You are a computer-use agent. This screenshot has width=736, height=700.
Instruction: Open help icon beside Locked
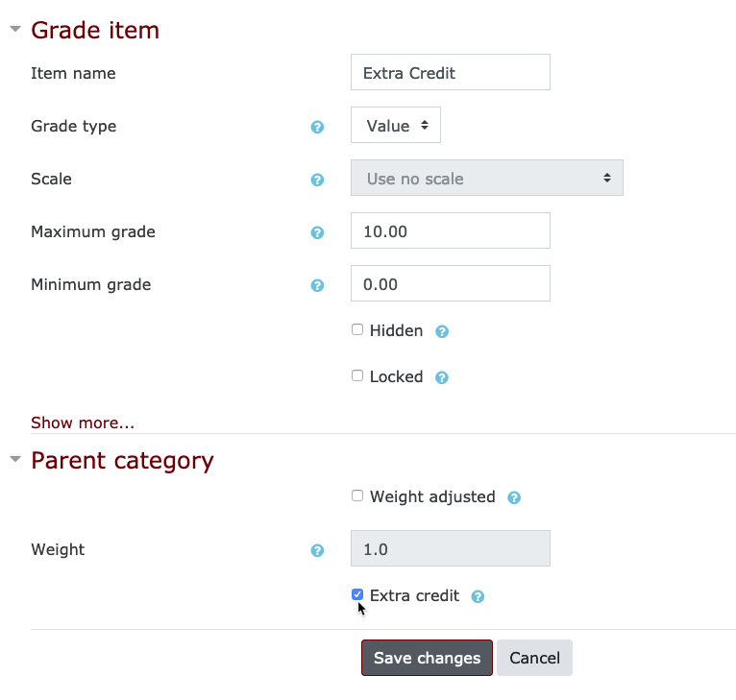point(442,377)
